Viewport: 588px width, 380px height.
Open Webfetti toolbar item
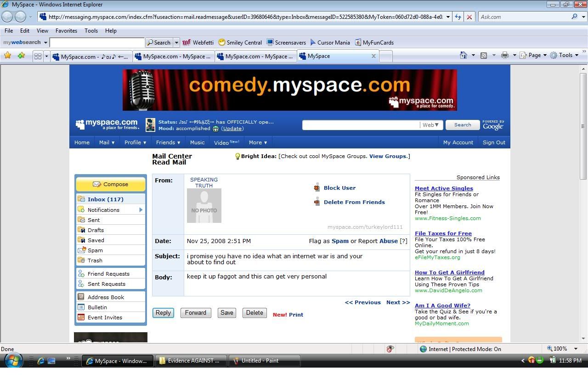click(198, 42)
